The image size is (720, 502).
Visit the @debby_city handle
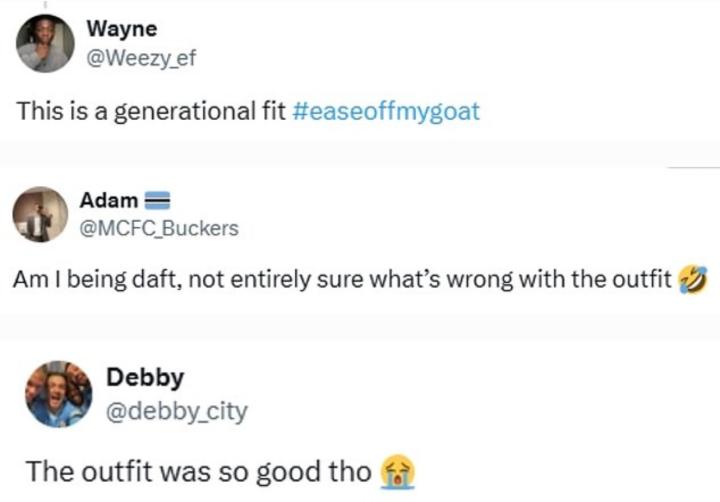click(177, 410)
